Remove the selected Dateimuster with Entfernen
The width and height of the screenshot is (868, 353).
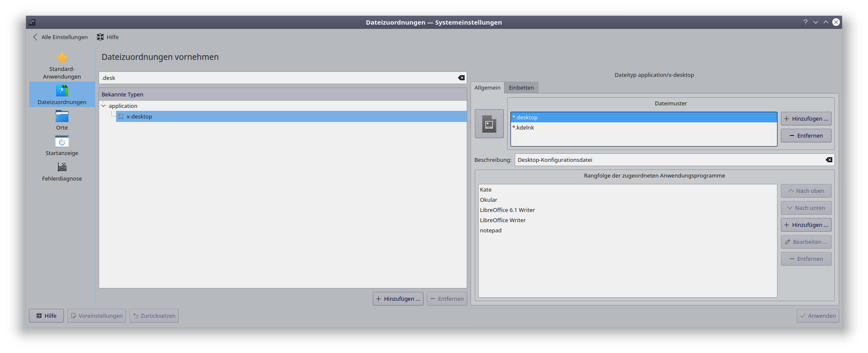click(806, 136)
